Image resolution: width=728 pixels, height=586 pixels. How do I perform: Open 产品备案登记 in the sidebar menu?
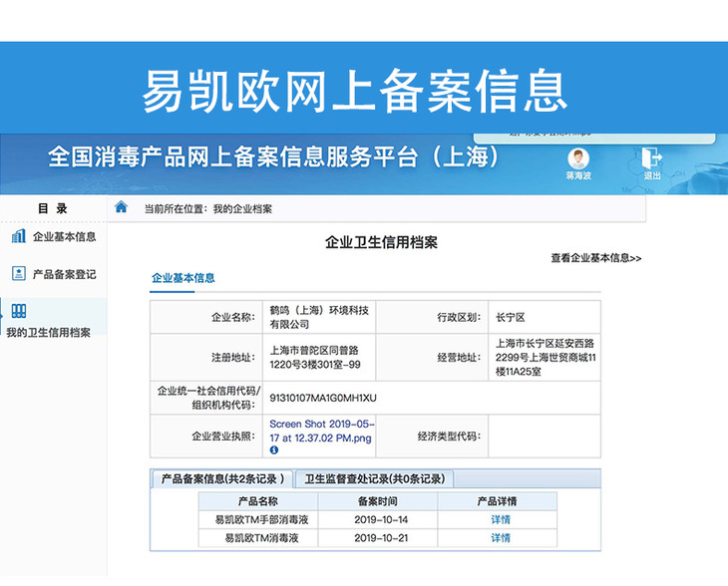click(x=64, y=274)
